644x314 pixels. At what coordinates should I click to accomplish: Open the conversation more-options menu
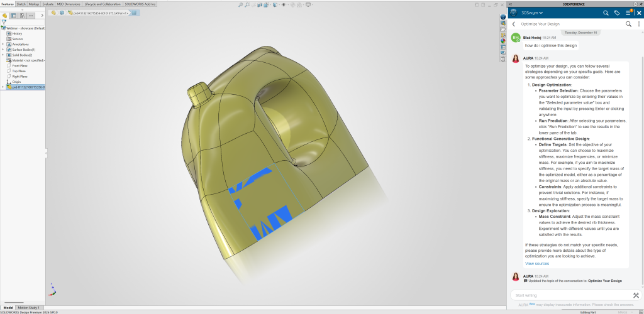[637, 24]
